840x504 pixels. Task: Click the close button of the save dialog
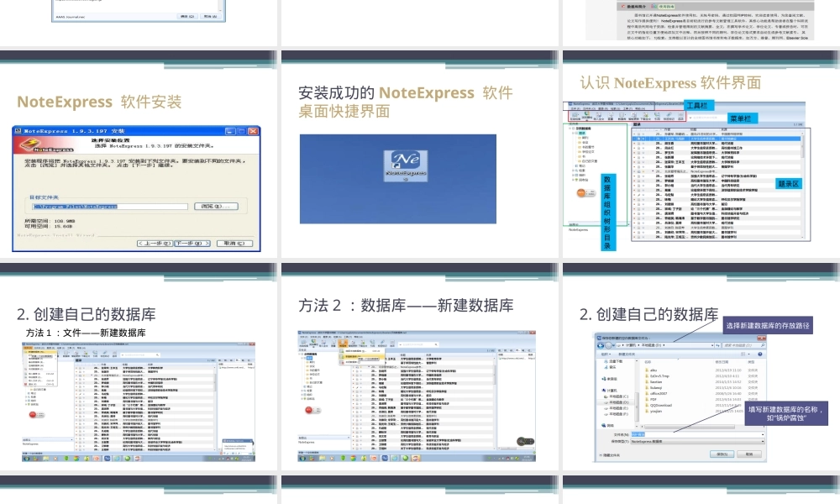click(x=761, y=338)
